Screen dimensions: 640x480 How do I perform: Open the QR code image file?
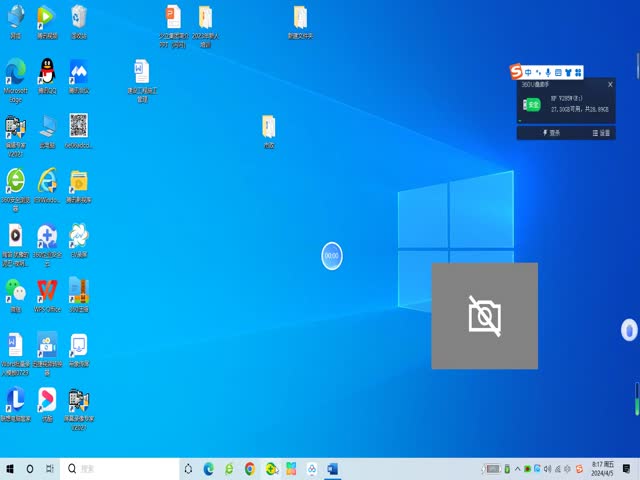click(x=79, y=126)
